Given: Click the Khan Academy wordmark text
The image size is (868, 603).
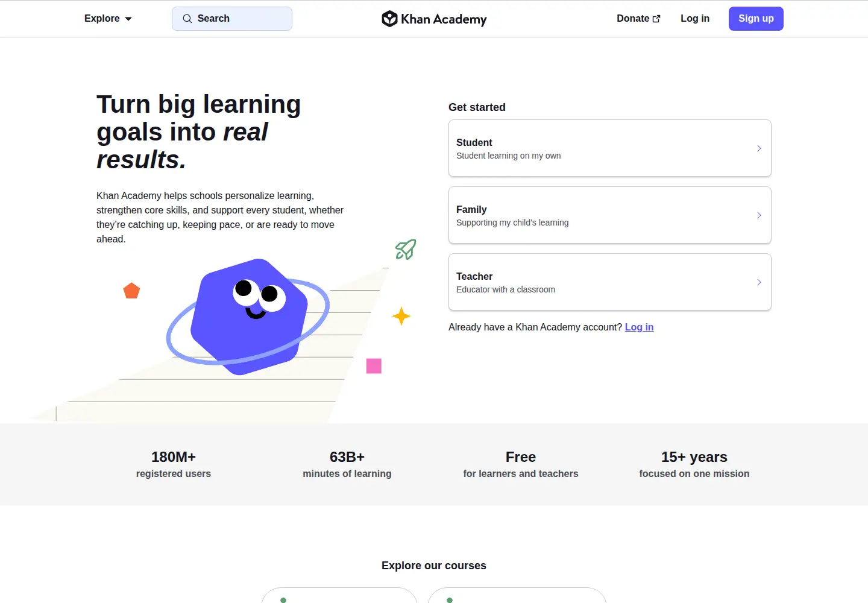Looking at the screenshot, I should click(444, 19).
